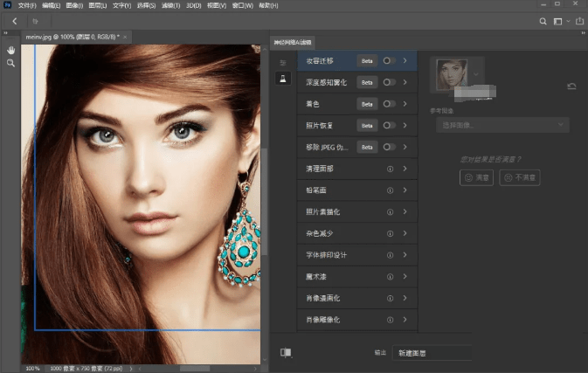Viewport: 588px width, 373px height.
Task: Open the 选择图像 reference image dropdown
Action: click(x=502, y=125)
